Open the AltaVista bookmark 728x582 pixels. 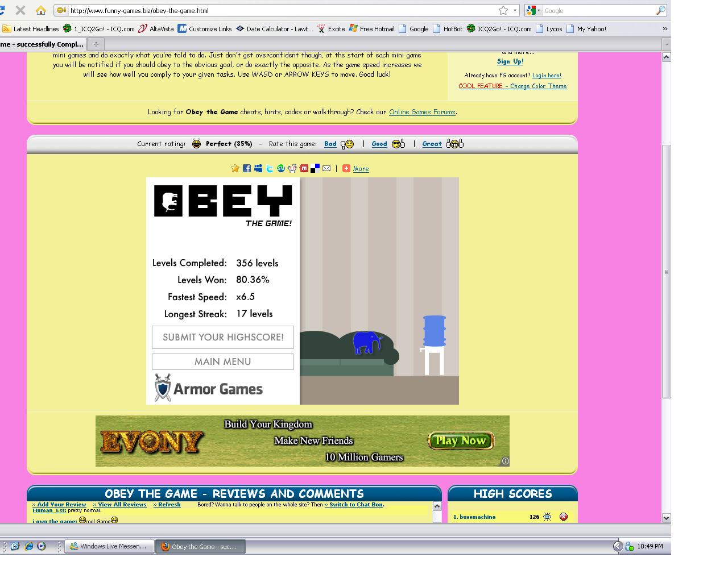(156, 28)
